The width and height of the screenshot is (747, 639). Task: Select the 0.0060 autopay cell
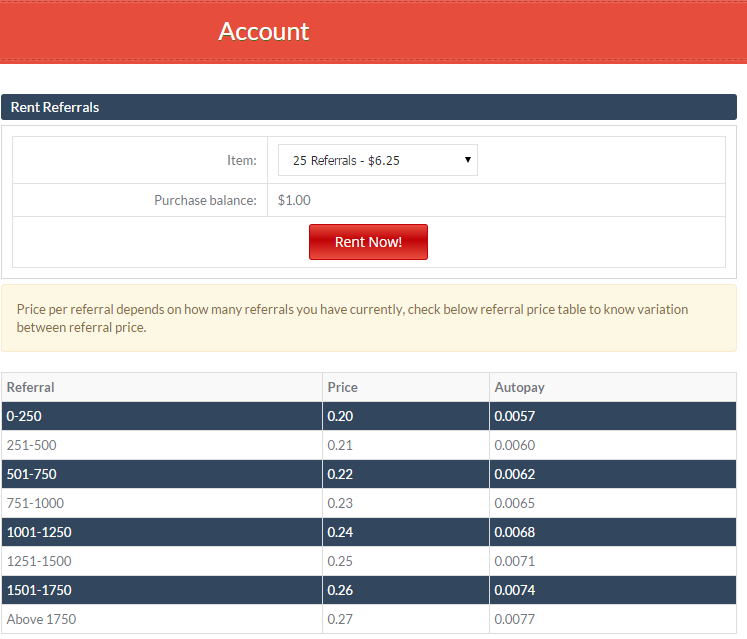[x=613, y=445]
